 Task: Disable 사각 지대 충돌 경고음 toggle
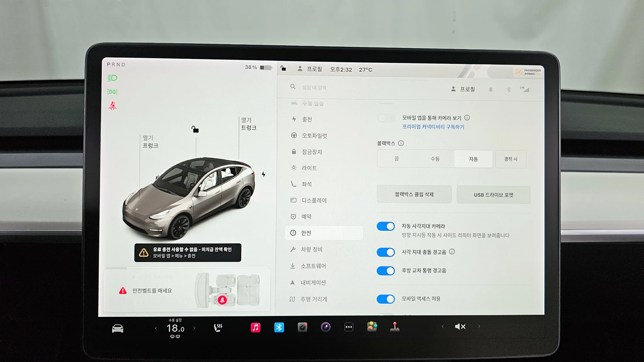(x=386, y=252)
